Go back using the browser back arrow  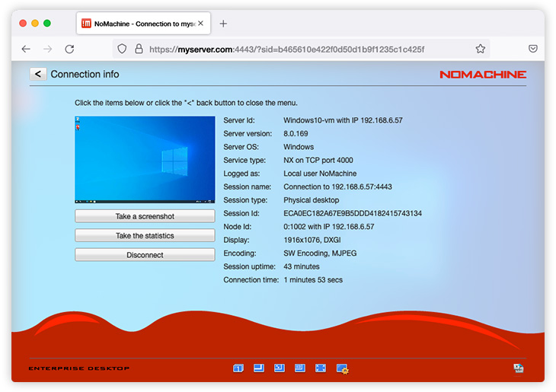pos(26,49)
